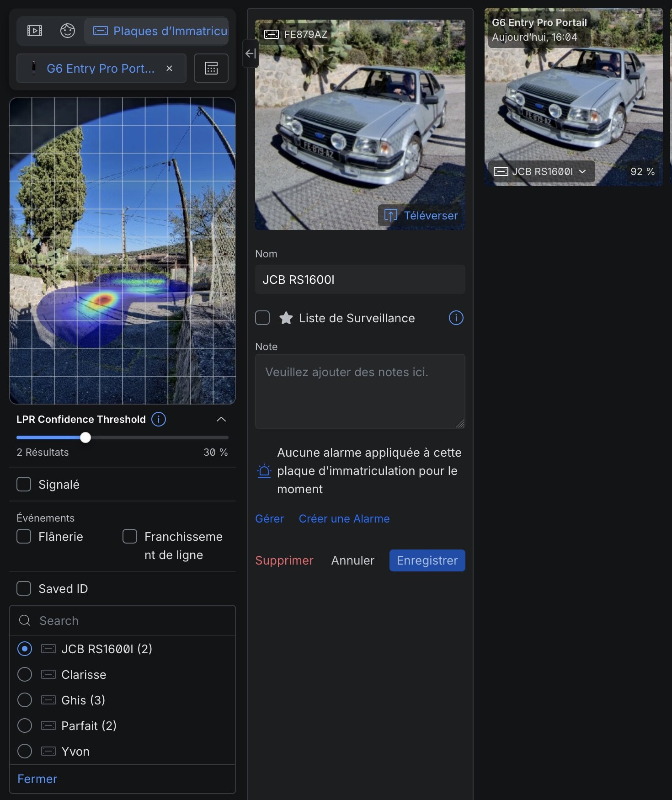Click the alarm bell icon
The height and width of the screenshot is (800, 672).
[x=264, y=471]
